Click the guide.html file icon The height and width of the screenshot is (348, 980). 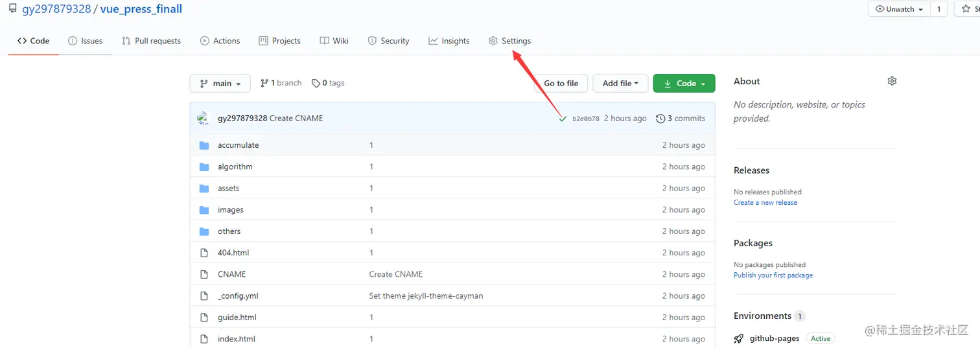pyautogui.click(x=204, y=318)
